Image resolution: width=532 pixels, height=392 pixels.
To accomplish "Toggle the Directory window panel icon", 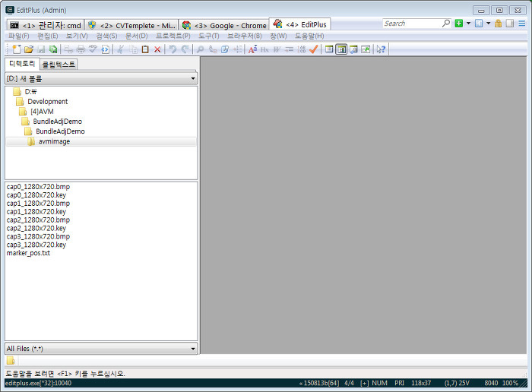I will click(341, 49).
